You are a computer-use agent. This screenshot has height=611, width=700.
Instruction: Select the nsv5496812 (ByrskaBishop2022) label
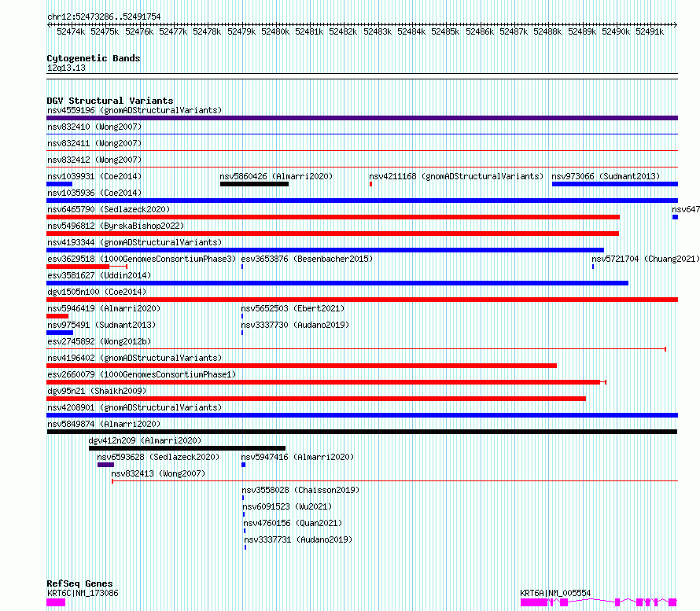click(116, 226)
